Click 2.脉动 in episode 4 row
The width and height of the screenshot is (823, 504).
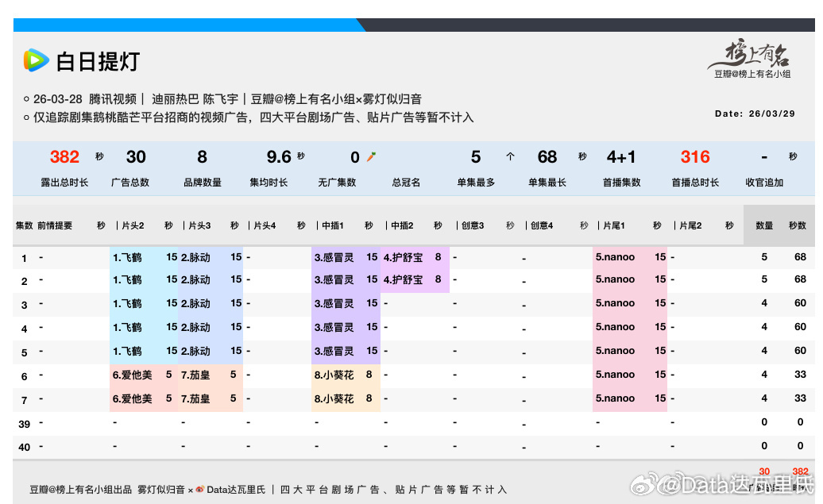[195, 327]
